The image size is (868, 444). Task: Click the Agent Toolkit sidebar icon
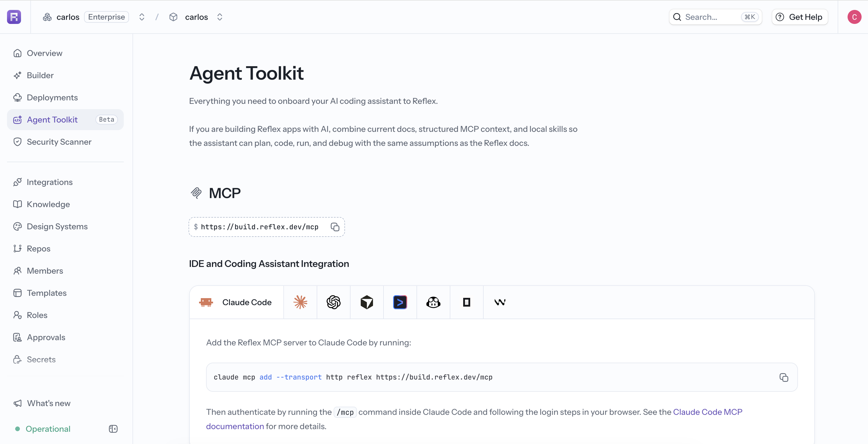click(18, 120)
